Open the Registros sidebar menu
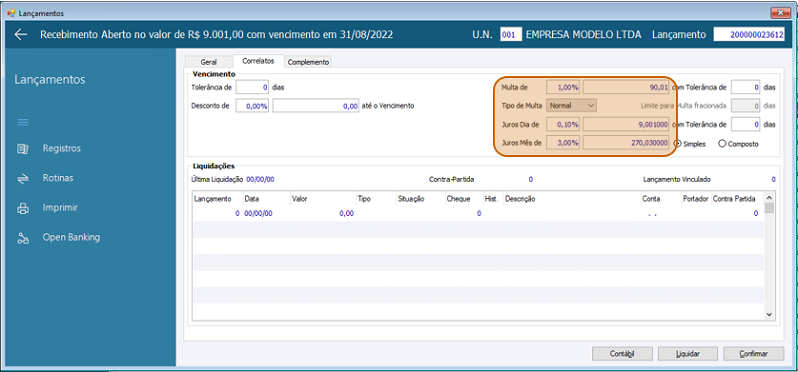 62,149
